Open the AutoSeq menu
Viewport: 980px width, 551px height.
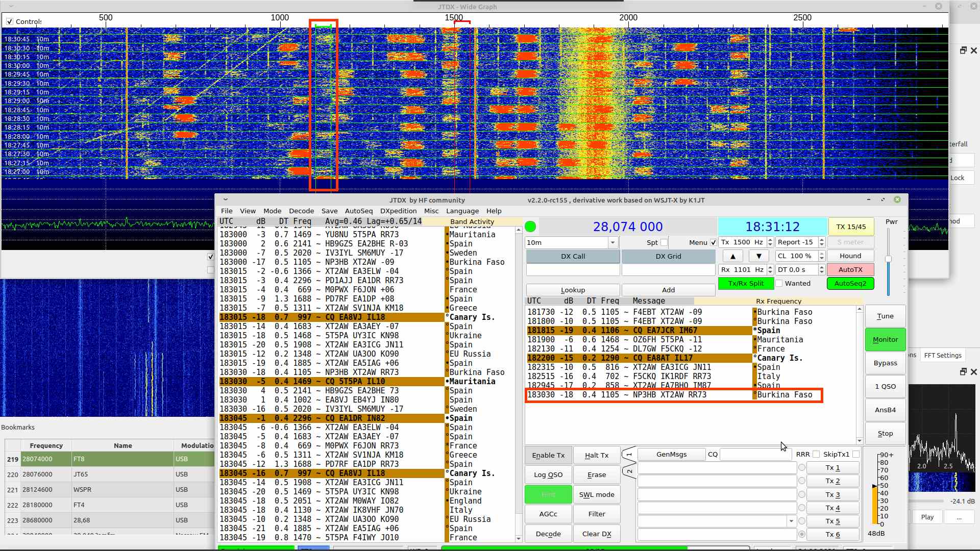pyautogui.click(x=358, y=211)
